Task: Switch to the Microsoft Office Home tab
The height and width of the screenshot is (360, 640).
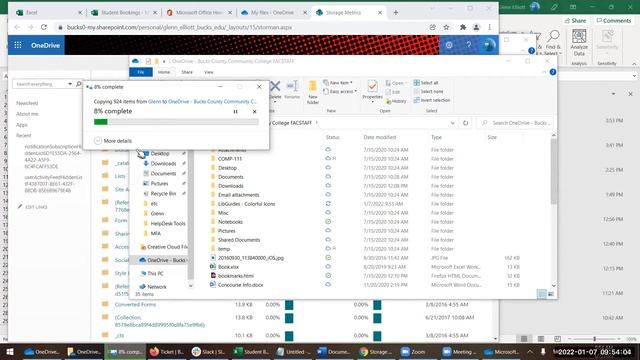Action: [199, 13]
